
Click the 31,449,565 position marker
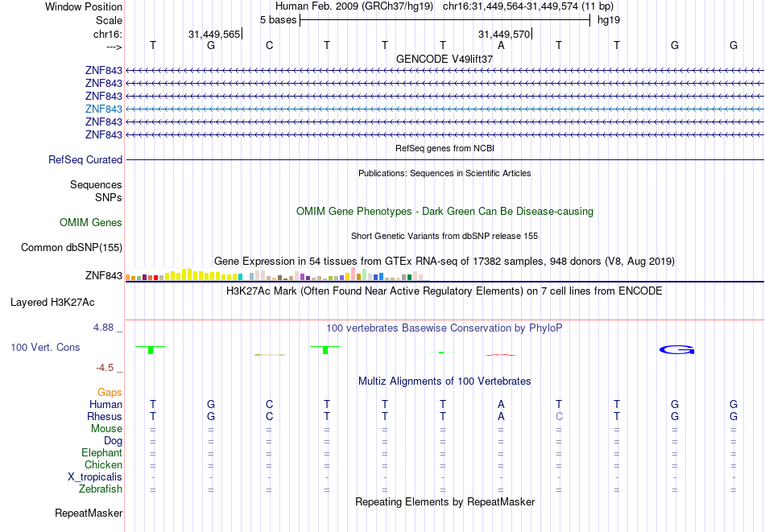click(x=214, y=34)
